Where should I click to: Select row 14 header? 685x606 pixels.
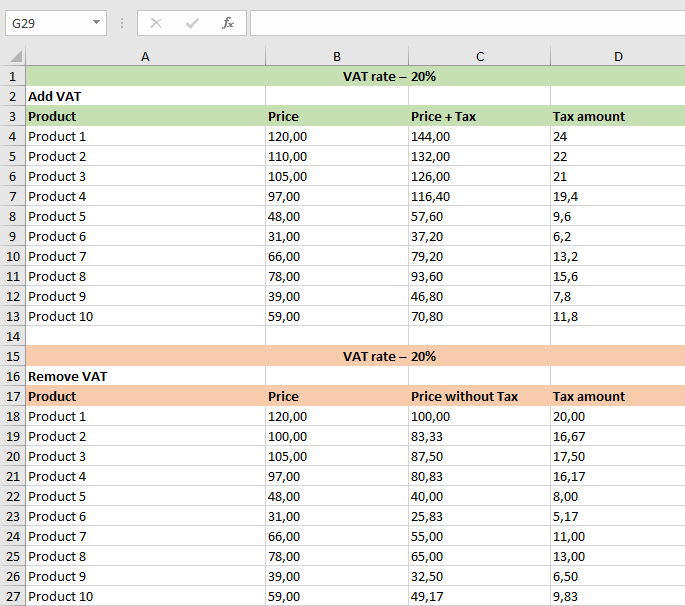(x=13, y=336)
